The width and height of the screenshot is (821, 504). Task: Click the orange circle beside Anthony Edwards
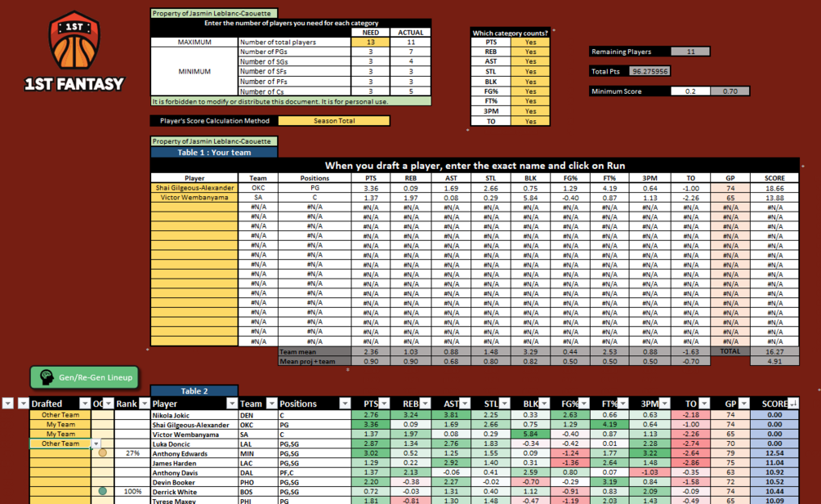103,453
